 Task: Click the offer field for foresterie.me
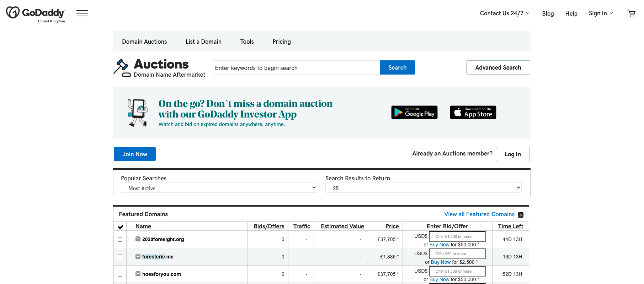457,254
